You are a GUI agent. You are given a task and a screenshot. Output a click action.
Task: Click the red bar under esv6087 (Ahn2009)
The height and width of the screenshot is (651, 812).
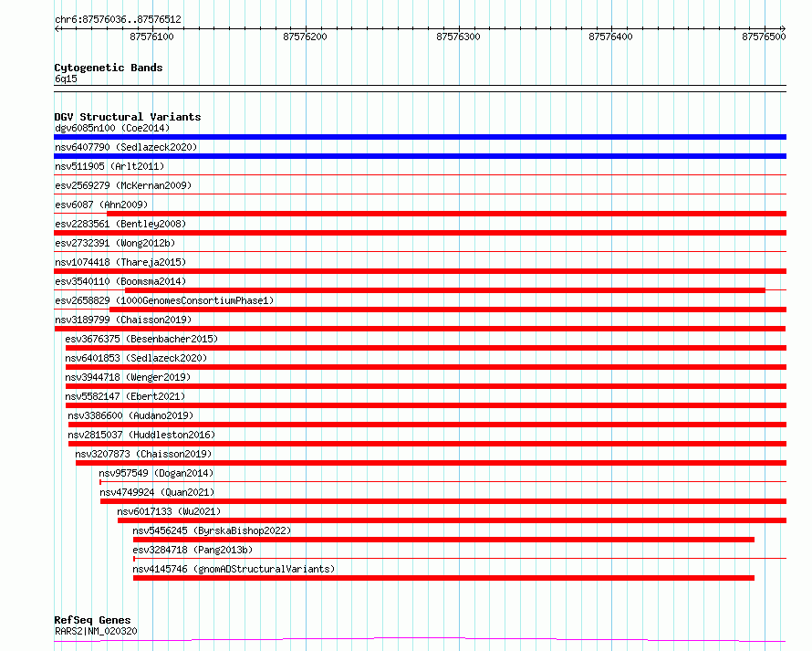click(x=446, y=214)
